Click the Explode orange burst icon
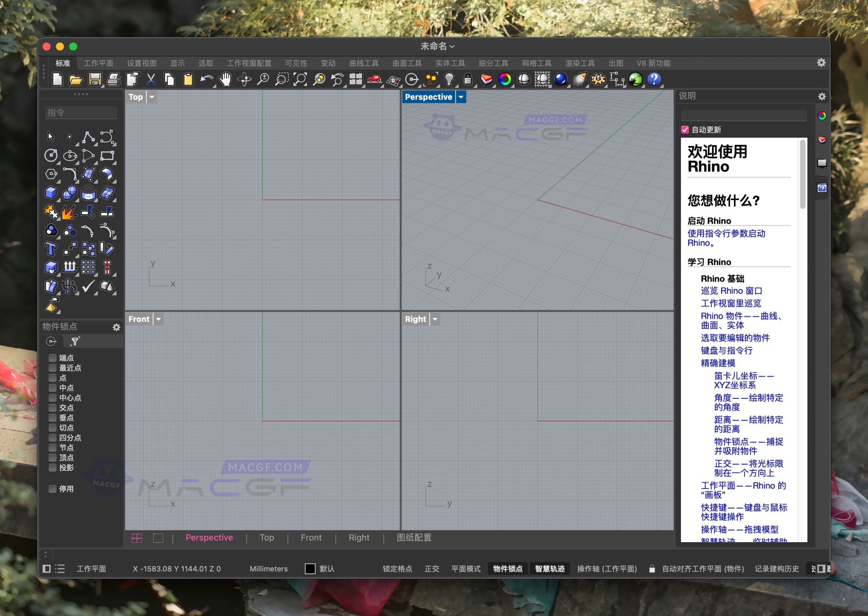 (70, 212)
